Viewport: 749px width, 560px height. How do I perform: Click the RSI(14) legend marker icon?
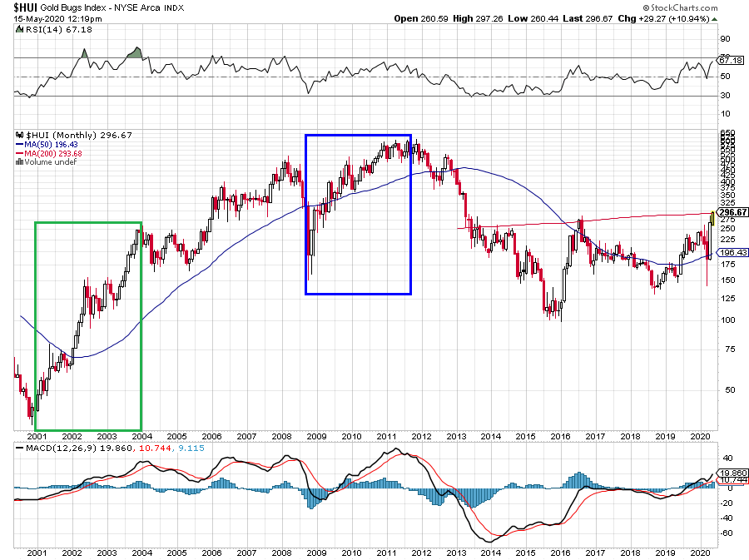click(x=19, y=30)
